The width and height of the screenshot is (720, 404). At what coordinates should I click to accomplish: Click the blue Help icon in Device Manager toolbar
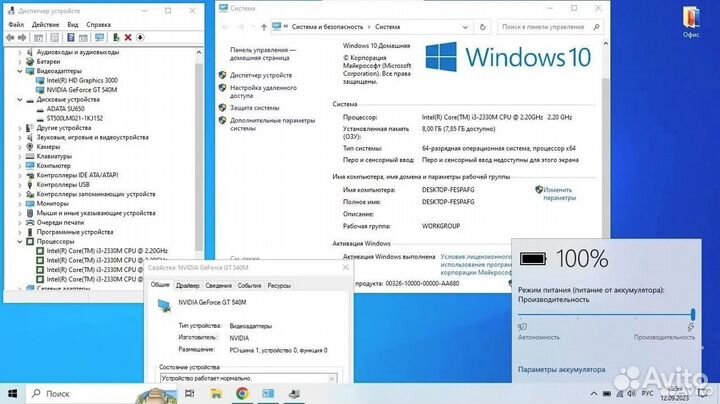click(x=70, y=38)
